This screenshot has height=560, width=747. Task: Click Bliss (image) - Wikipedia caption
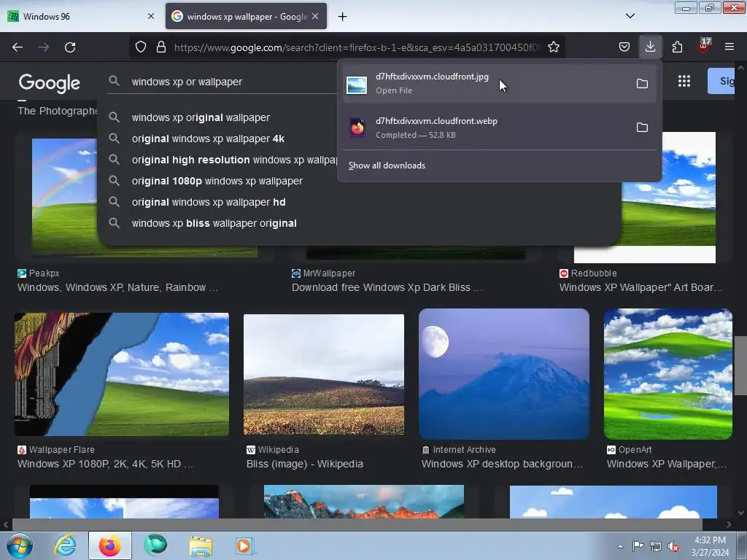[x=304, y=464]
